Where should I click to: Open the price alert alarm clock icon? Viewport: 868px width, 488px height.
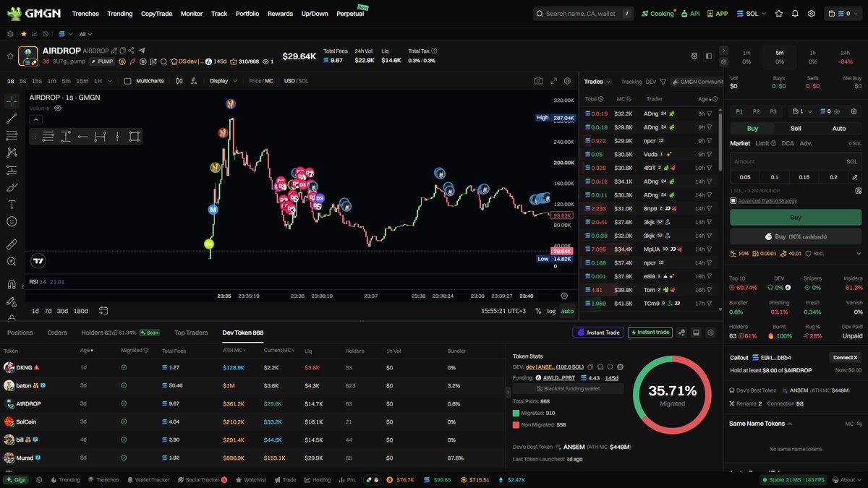pos(694,56)
